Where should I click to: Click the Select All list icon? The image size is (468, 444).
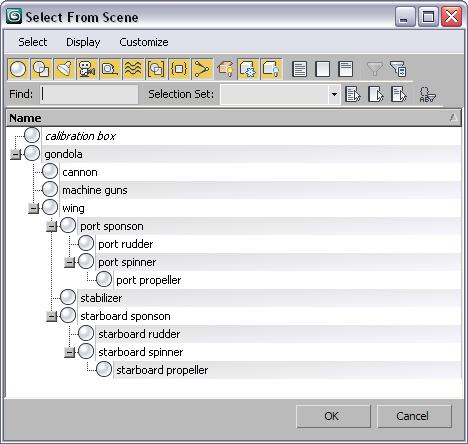pos(299,69)
